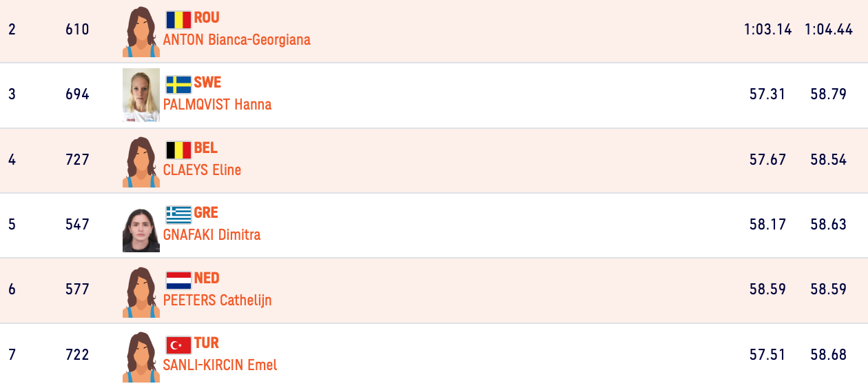Click Eline Claeys' avatar placeholder
The image size is (868, 386).
(141, 162)
